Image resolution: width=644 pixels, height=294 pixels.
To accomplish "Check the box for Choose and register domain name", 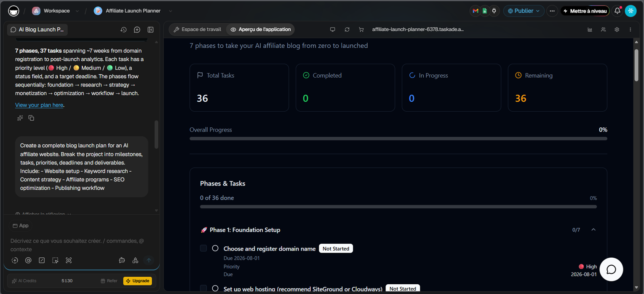I will (x=203, y=248).
